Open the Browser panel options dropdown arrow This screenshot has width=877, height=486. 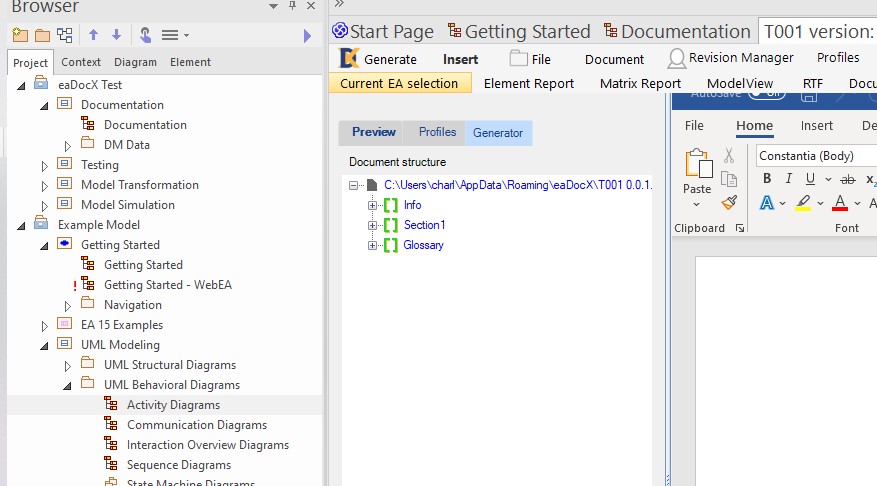(274, 6)
